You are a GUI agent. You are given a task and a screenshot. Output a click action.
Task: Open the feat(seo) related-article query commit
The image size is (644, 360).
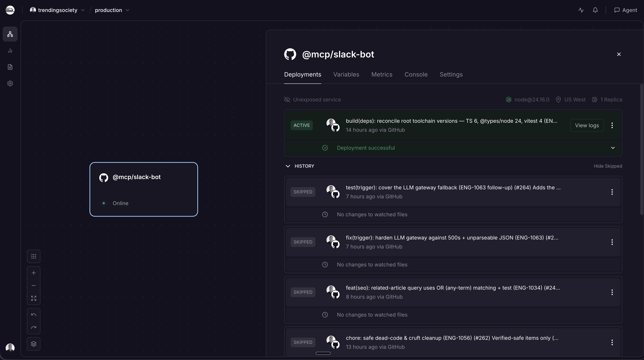(453, 288)
